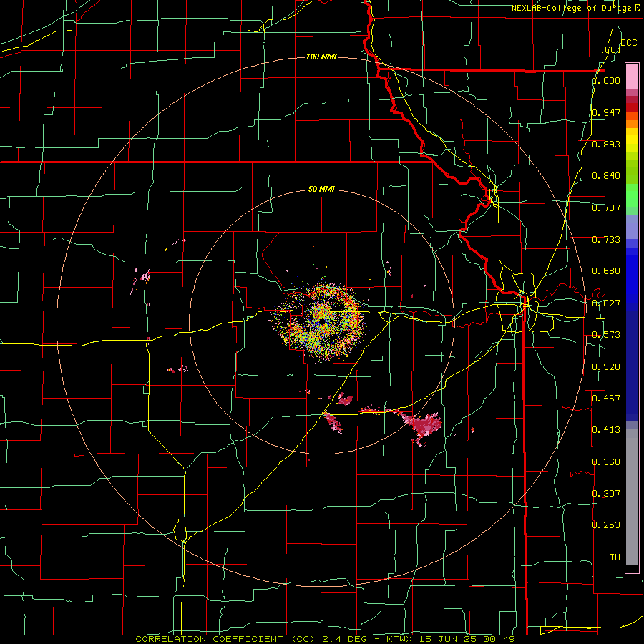This screenshot has height=644, width=644.
Task: Click the light pink top color bar segment
Action: tap(632, 76)
